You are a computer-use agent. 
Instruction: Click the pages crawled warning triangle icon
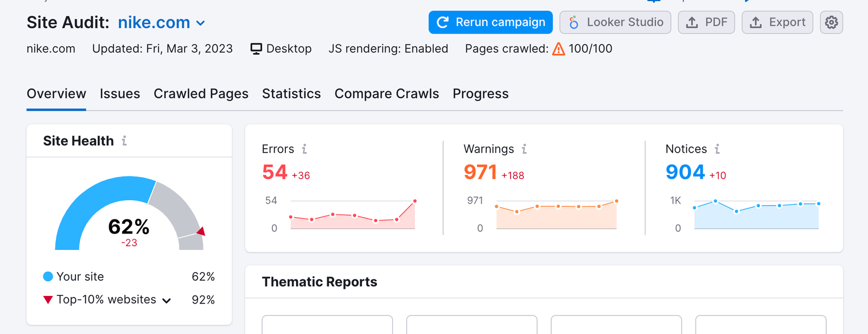pyautogui.click(x=558, y=49)
